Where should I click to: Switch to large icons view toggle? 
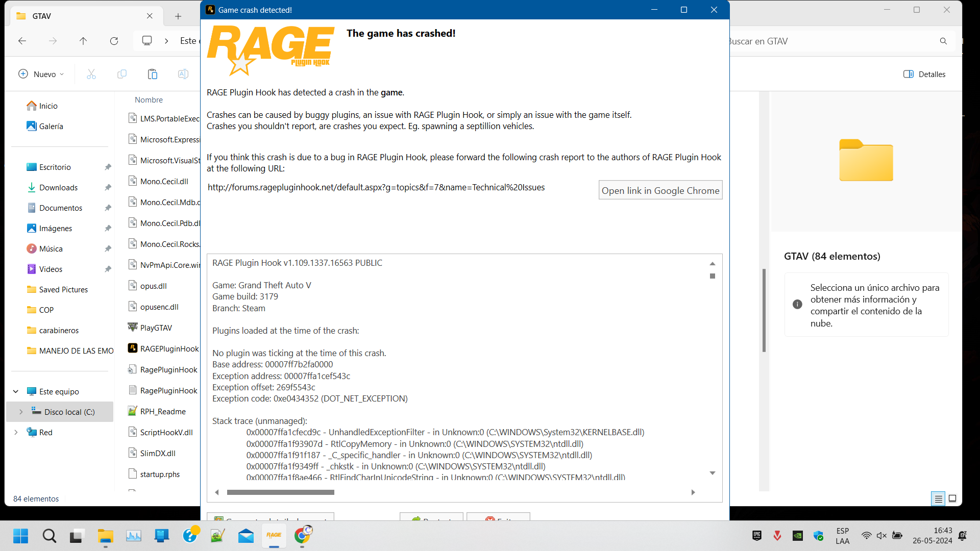pyautogui.click(x=952, y=499)
